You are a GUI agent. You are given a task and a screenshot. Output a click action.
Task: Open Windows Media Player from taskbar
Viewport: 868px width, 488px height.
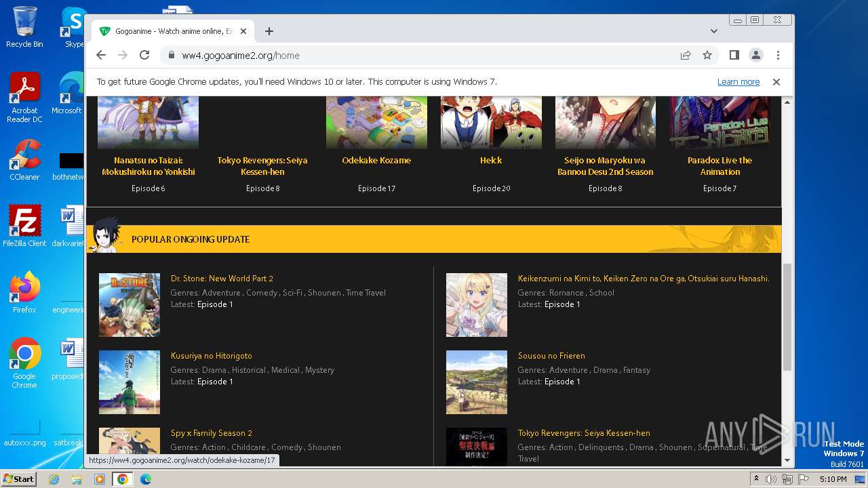tap(99, 479)
